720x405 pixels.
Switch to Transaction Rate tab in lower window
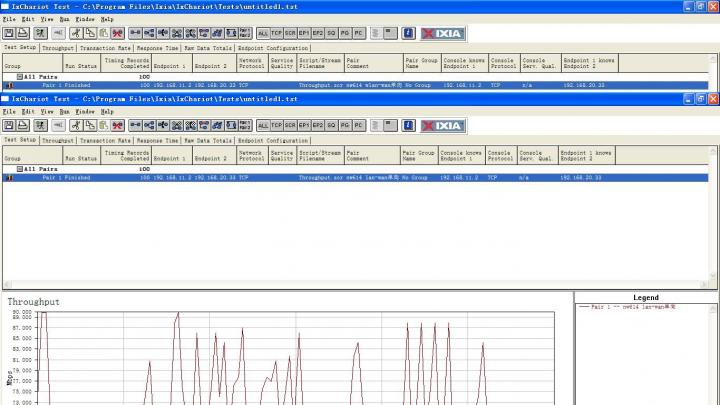[105, 141]
